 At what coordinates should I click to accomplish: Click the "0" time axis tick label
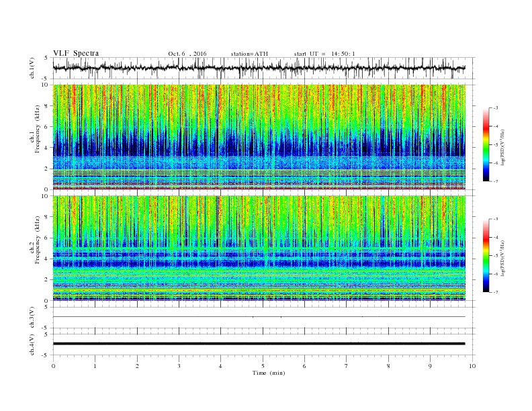(53, 366)
